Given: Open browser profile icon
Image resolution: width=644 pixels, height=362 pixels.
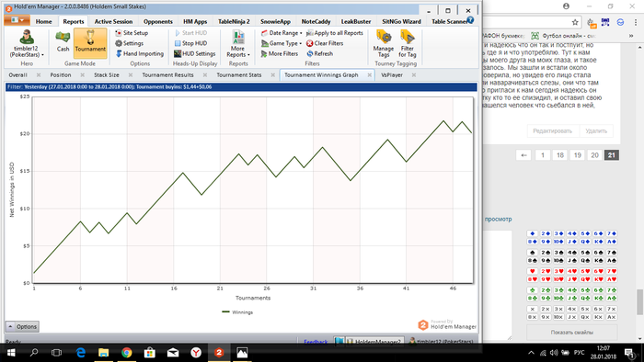Looking at the screenshot, I should (x=566, y=6).
